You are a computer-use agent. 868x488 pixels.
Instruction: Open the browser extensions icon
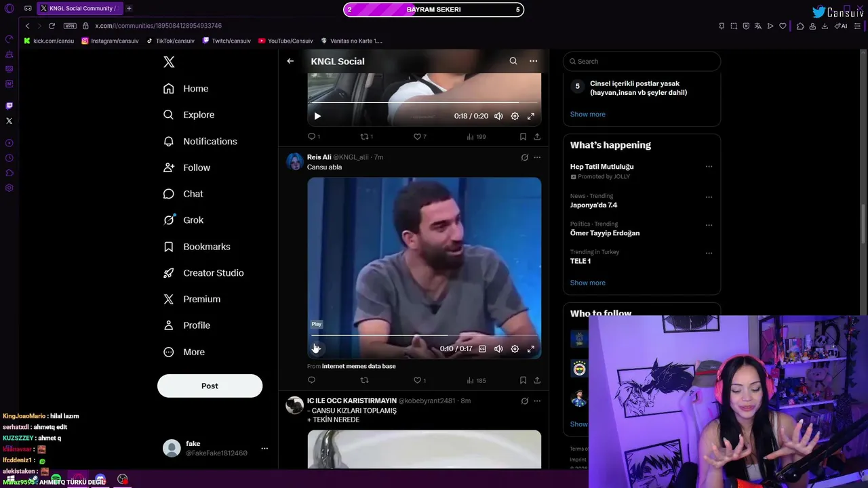point(800,26)
